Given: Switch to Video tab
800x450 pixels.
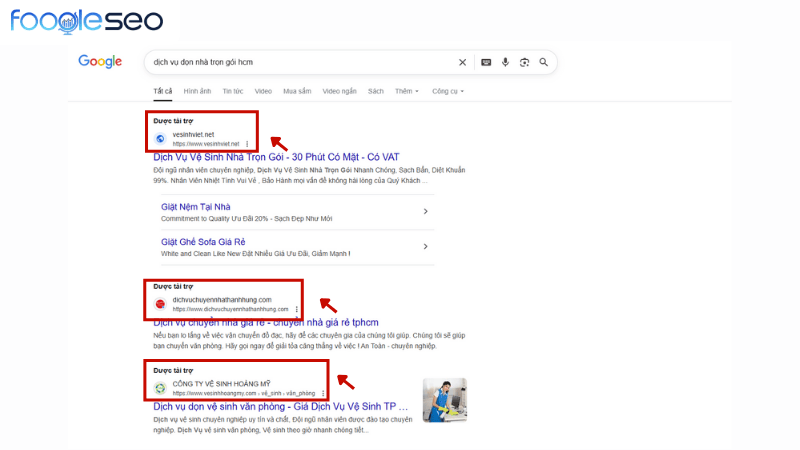Looking at the screenshot, I should [x=263, y=91].
